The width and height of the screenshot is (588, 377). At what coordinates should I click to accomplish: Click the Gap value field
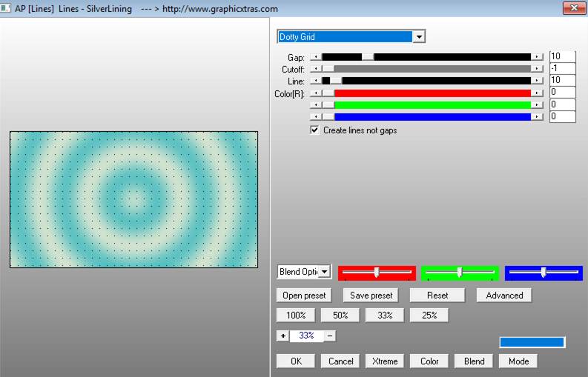tap(563, 56)
